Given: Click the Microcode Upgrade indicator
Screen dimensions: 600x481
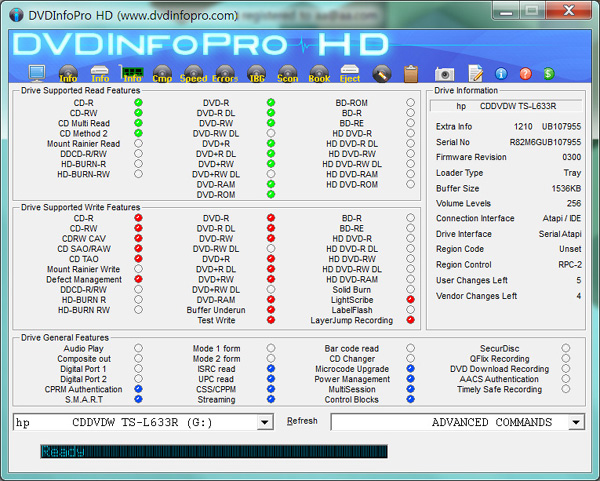Looking at the screenshot, I should point(411,368).
